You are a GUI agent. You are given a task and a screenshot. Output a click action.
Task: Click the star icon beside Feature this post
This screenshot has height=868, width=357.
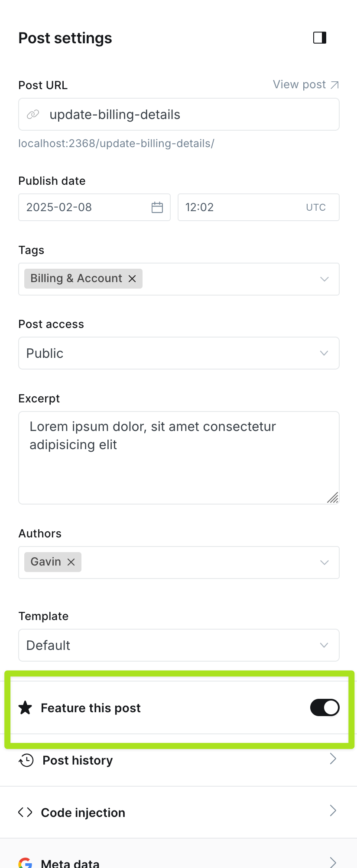pos(26,708)
